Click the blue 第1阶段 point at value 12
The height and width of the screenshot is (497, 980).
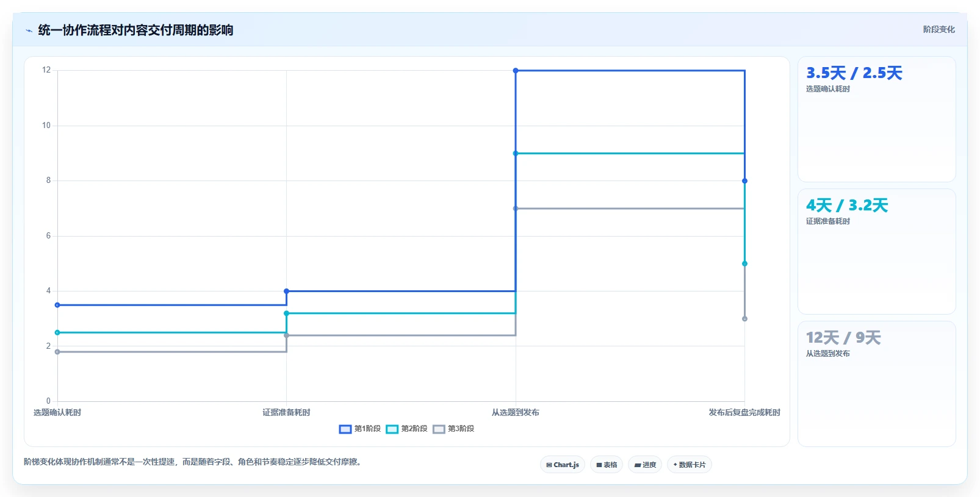pos(516,71)
